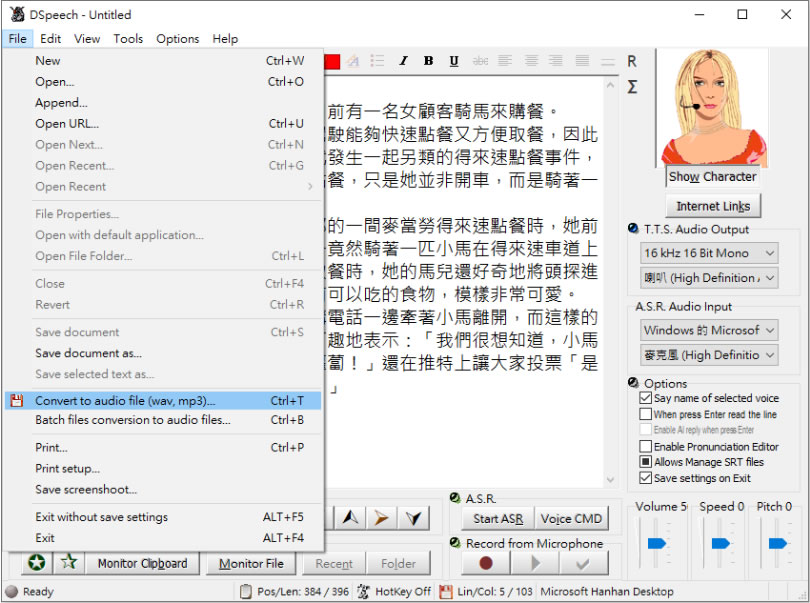The image size is (810, 603).
Task: Open the File menu
Action: (17, 39)
